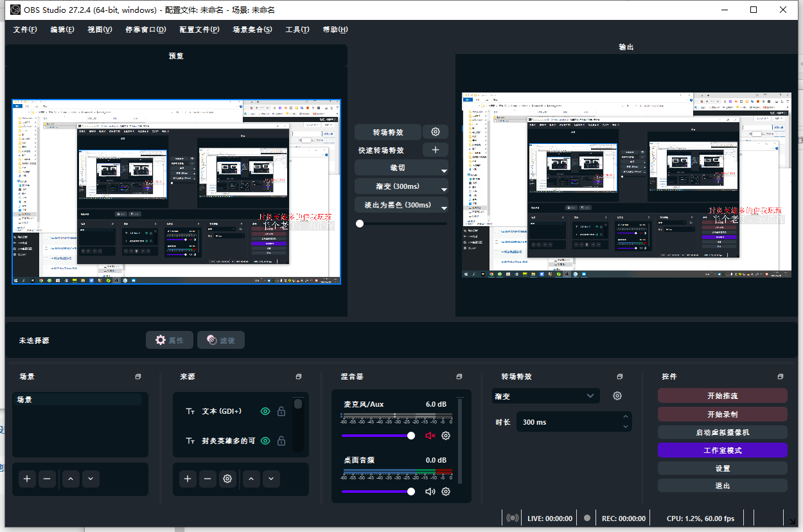
Task: Click the streaming status icon in status bar
Action: click(x=513, y=518)
